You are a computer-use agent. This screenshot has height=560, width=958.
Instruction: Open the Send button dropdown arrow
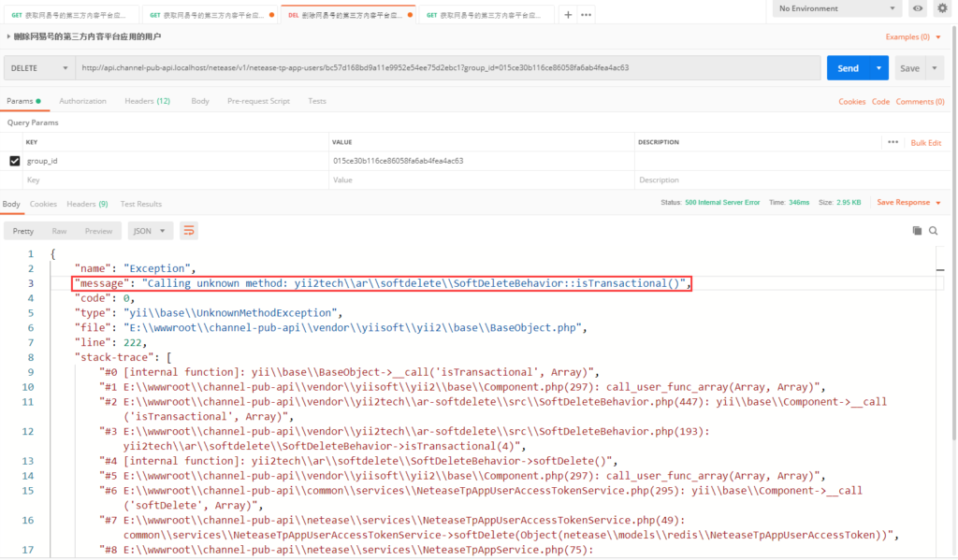point(878,68)
